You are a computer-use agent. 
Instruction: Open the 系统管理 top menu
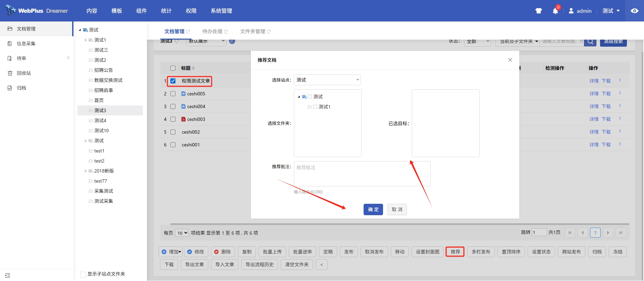(x=221, y=11)
